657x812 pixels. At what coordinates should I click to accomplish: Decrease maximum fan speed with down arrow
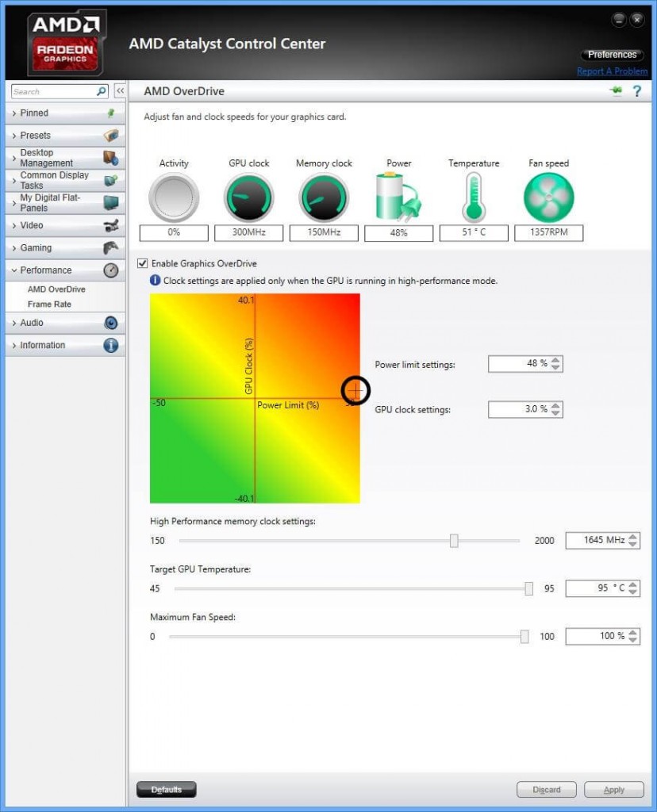pos(632,640)
